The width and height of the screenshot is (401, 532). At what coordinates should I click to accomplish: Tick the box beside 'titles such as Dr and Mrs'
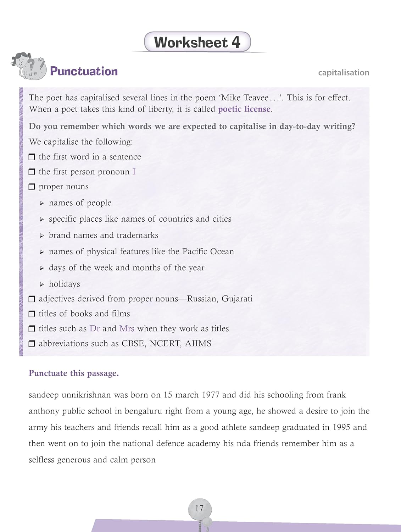[32, 329]
